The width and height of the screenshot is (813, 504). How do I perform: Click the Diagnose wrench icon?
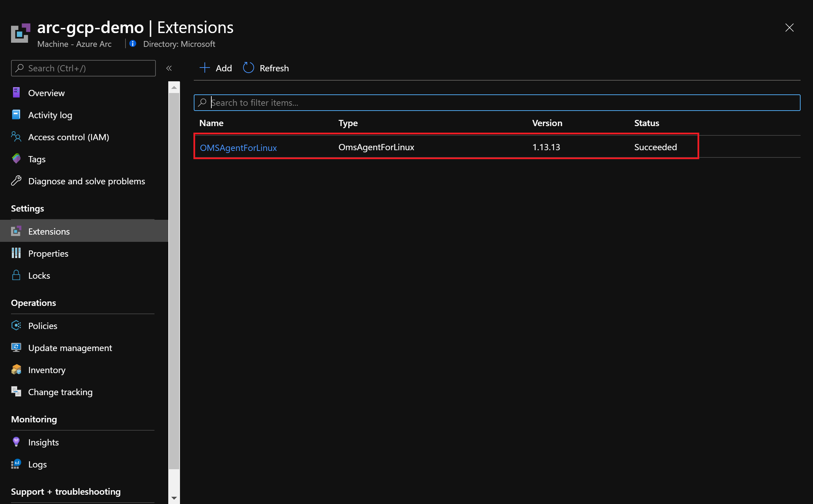point(16,181)
